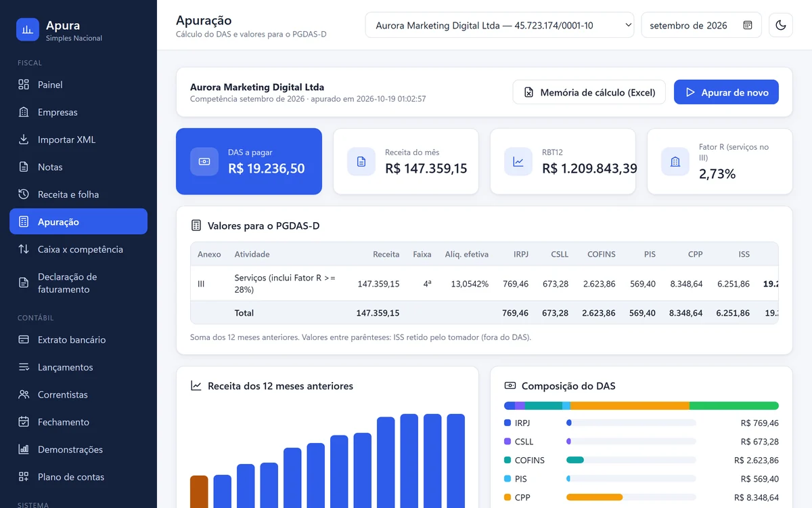Viewport: 812px width, 508px height.
Task: Click the 2,73% Fator R value
Action: point(717,174)
